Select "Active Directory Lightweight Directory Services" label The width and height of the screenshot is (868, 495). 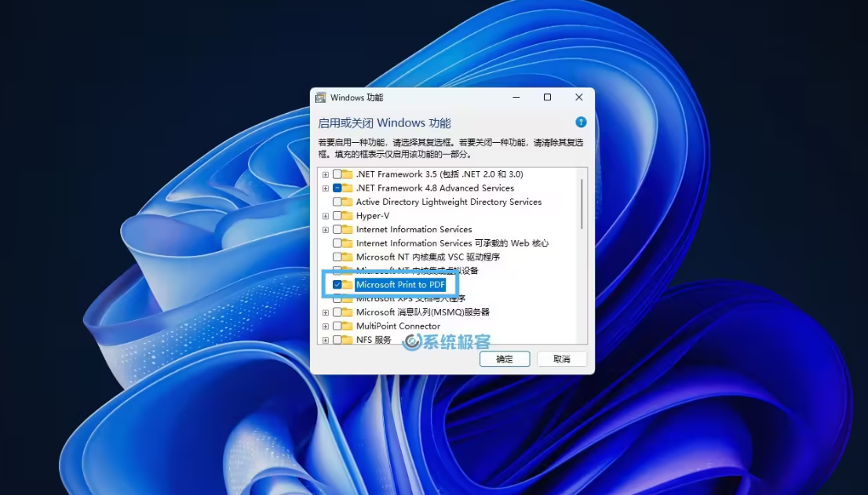coord(449,202)
